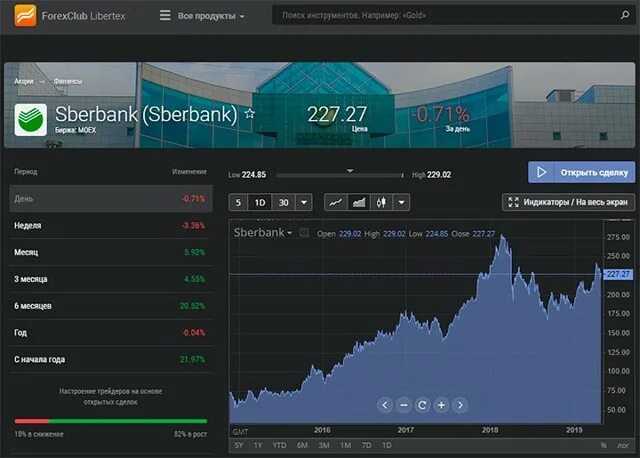
Task: Choose the 30 timeframe button
Action: coord(283,202)
